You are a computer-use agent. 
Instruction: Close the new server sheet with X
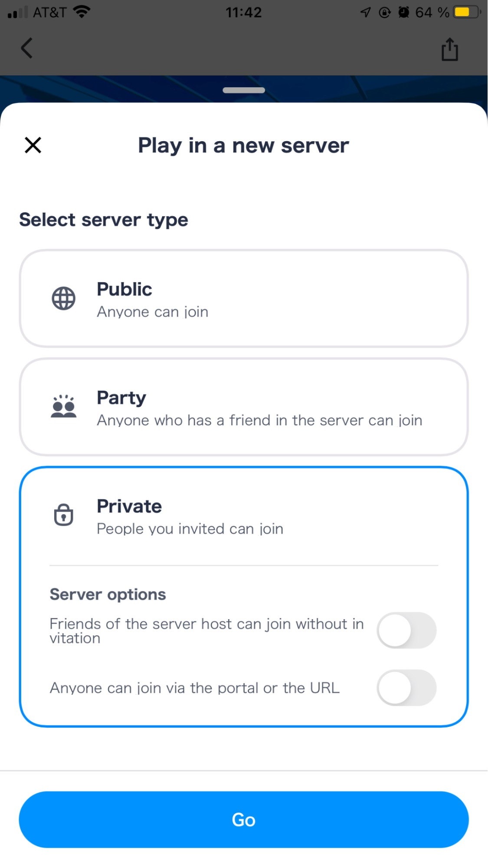click(33, 145)
